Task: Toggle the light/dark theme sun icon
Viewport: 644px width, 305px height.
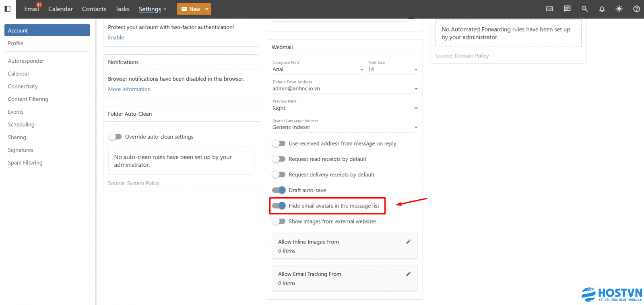Action: 619,9
